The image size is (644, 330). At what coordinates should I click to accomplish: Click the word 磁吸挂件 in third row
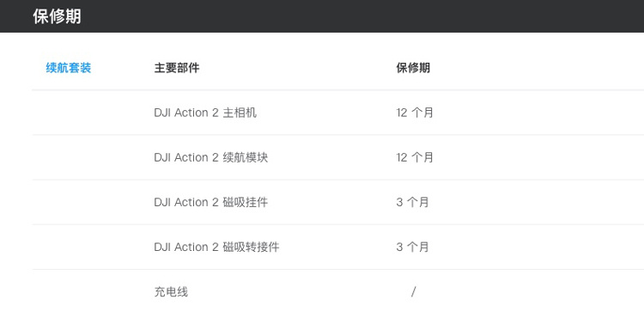pos(246,202)
